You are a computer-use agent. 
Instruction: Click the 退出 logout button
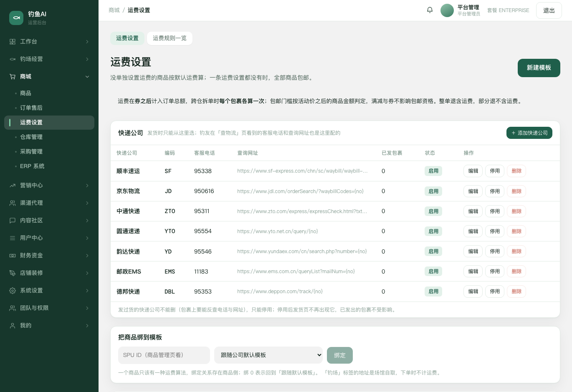[x=549, y=10]
